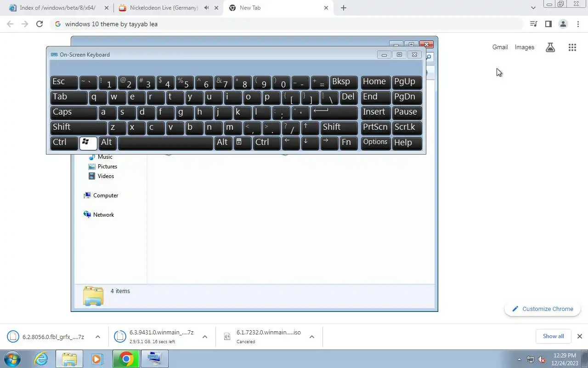
Task: Expand options for 6.2.8056.0 download
Action: coord(97,337)
